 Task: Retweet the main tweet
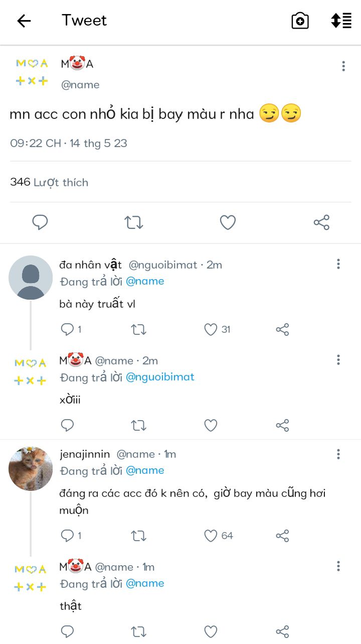134,222
